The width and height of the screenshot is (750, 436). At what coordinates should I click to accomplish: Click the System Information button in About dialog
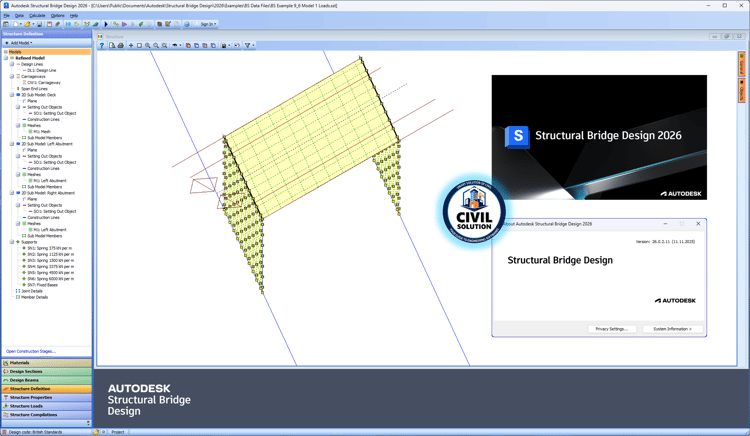(x=673, y=329)
